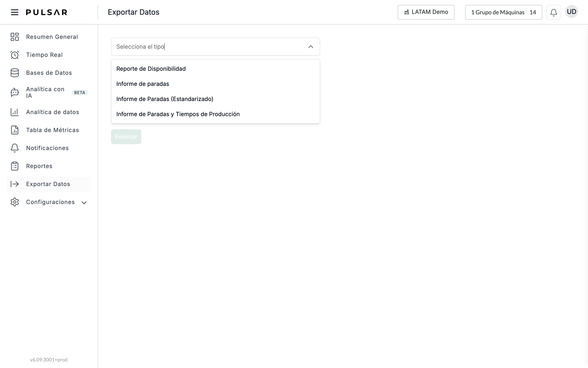Click the Resumen General dashboard icon
588x368 pixels.
[x=14, y=37]
